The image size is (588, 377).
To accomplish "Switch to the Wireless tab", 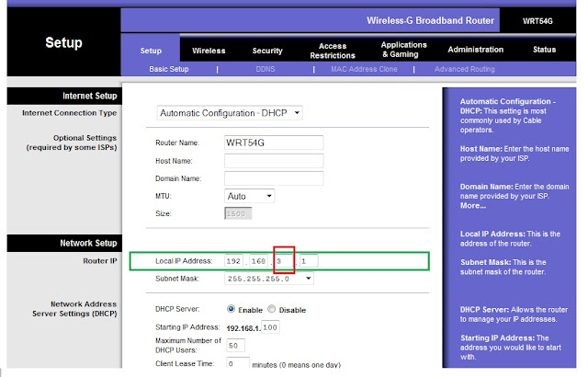I will point(209,51).
